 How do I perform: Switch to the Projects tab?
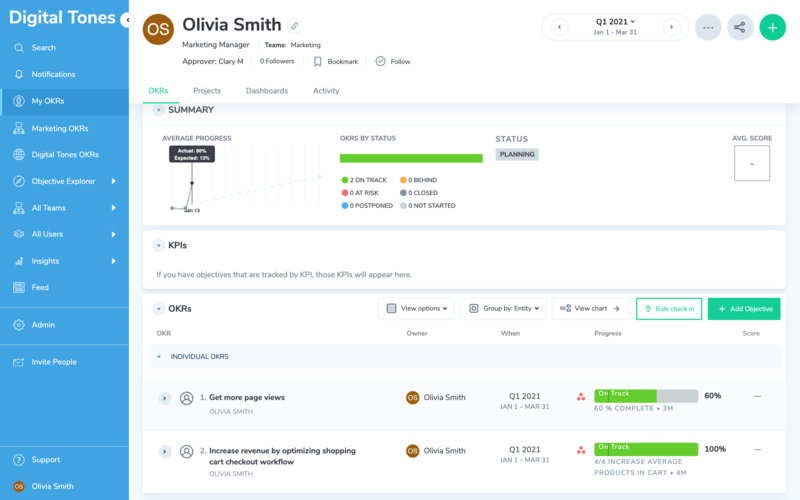point(207,91)
